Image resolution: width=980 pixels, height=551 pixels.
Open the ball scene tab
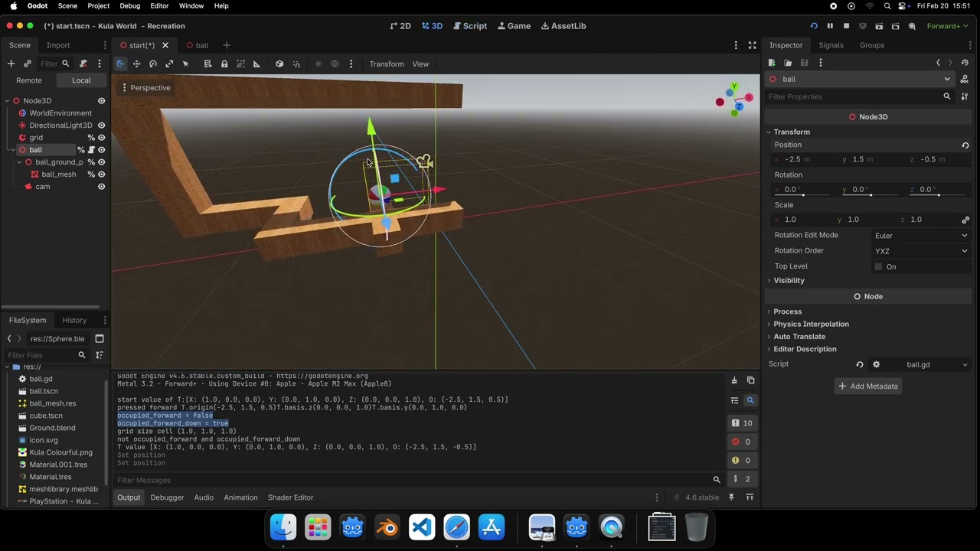[198, 45]
